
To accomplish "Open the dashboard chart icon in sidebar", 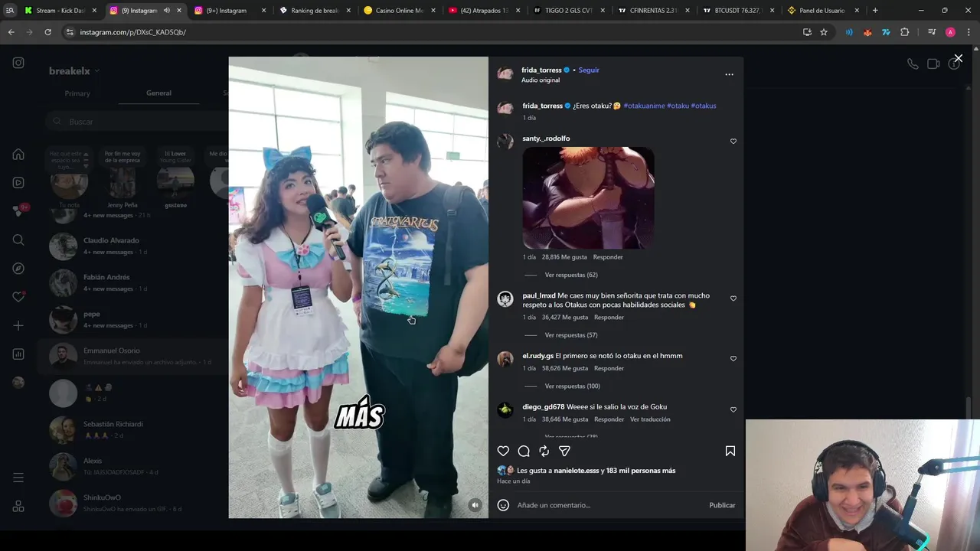I will pos(18,354).
